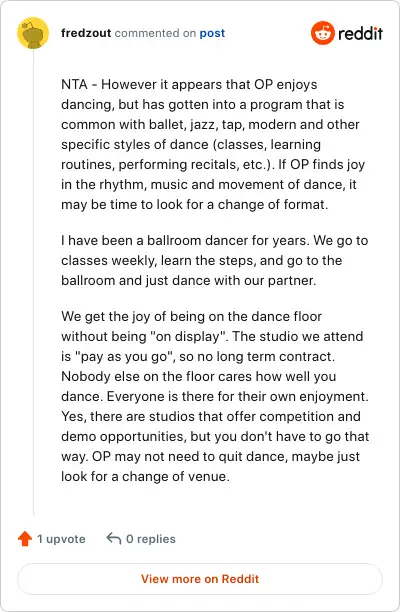Click the final line "look for a change of venue."
The image size is (400, 612).
point(145,477)
